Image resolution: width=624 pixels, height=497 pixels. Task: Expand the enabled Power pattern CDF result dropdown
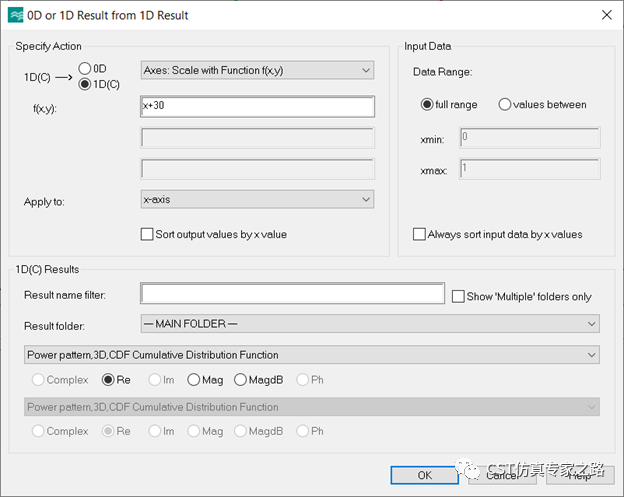point(312,355)
